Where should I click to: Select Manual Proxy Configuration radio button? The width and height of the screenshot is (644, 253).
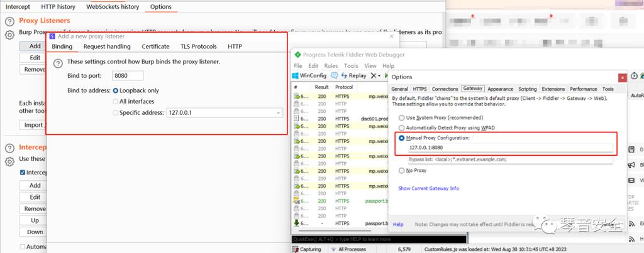point(401,138)
